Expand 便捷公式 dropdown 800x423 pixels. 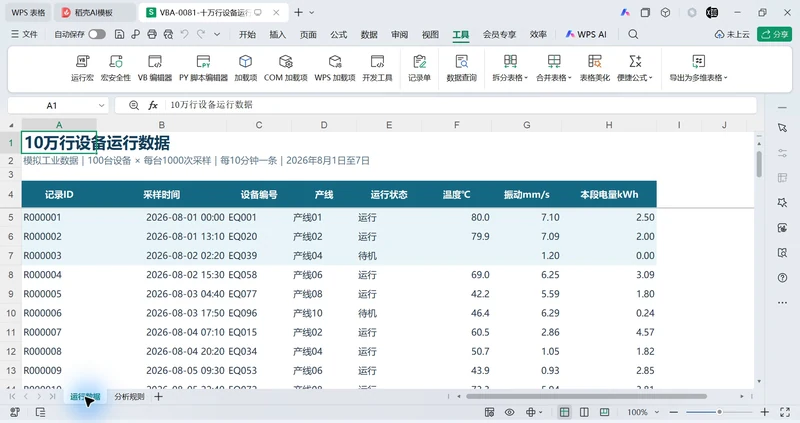pos(651,79)
